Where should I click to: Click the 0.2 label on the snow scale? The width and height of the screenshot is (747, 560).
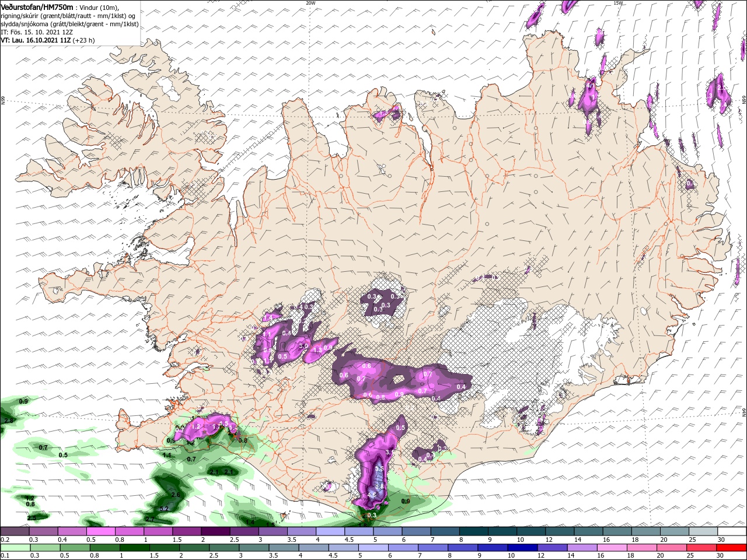pos(5,540)
